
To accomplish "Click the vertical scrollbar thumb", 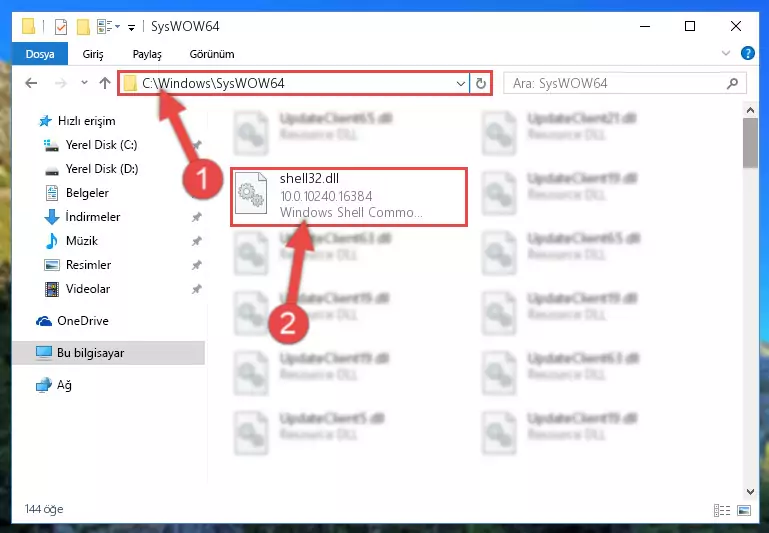I will [x=750, y=143].
